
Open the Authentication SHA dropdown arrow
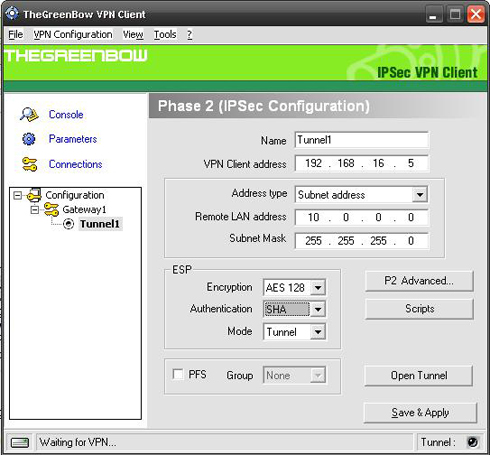[318, 309]
